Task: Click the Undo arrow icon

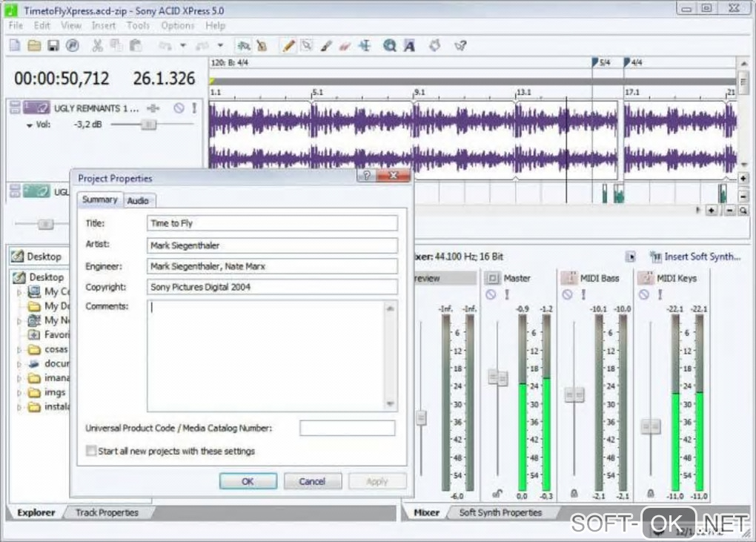Action: pos(165,46)
